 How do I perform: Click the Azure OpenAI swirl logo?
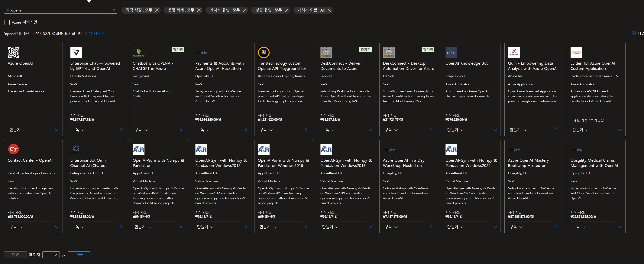(14, 53)
